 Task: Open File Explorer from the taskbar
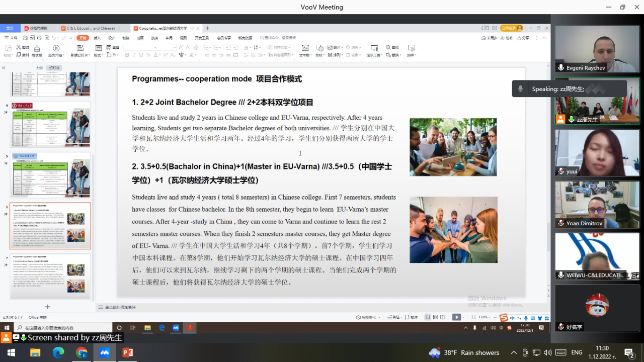coord(35,352)
